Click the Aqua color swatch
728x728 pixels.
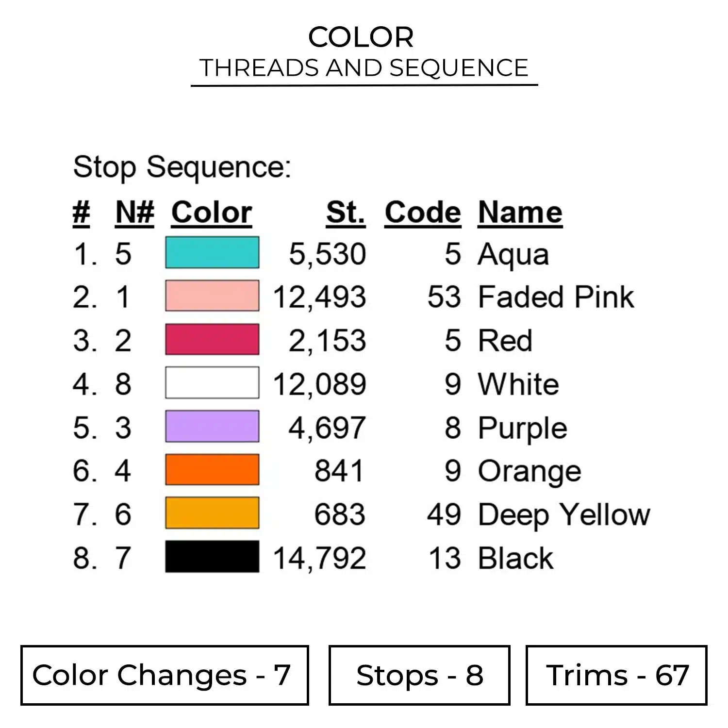(x=212, y=252)
